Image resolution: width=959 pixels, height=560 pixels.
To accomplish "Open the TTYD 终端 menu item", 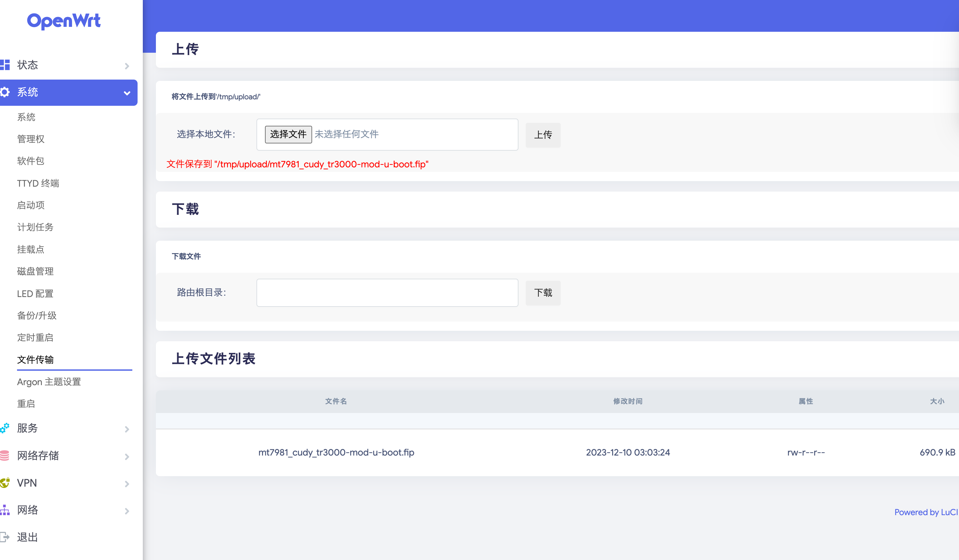I will pos(38,183).
